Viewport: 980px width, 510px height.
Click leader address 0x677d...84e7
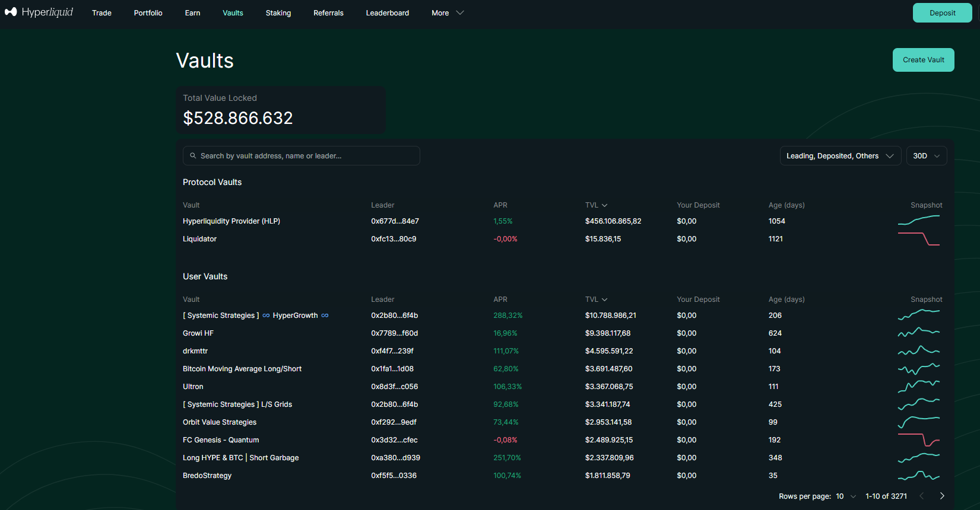(x=395, y=221)
